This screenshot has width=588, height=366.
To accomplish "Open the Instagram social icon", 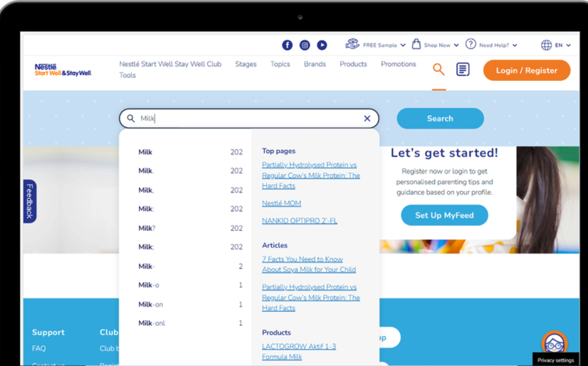I will coord(305,45).
